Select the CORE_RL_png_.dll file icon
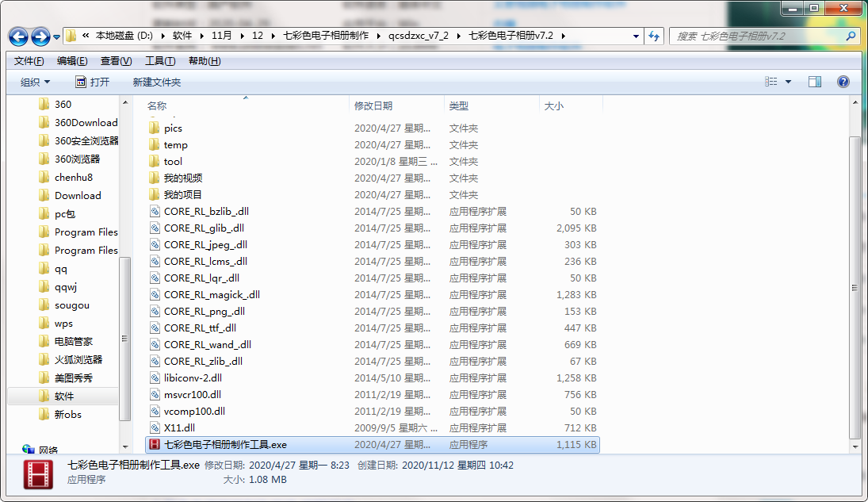 point(155,311)
